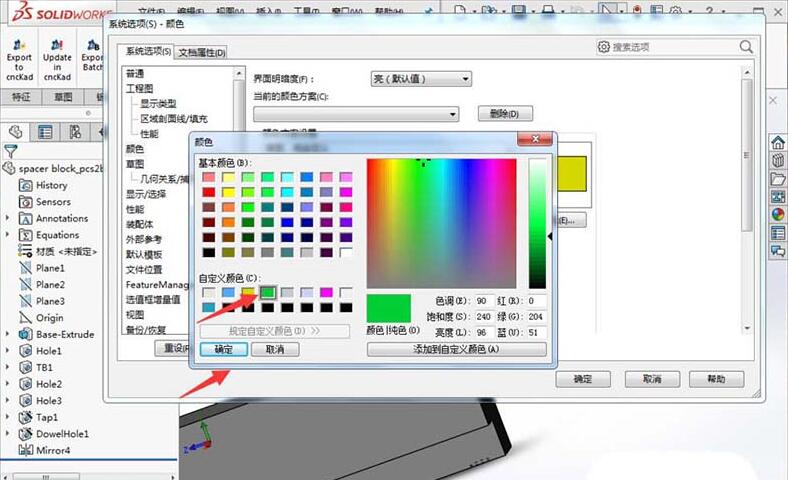The image size is (788, 480).
Task: Expand the Hole1 feature node
Action: (x=8, y=351)
